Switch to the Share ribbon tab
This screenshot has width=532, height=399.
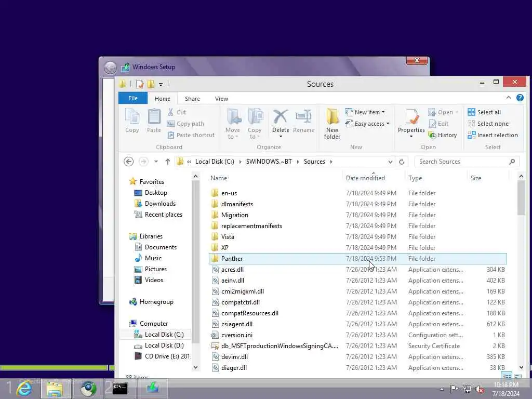[192, 99]
